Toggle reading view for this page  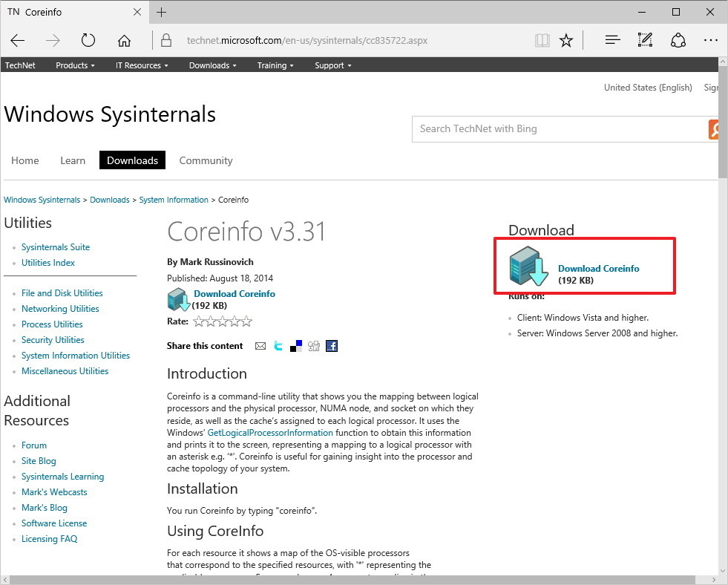[x=542, y=40]
